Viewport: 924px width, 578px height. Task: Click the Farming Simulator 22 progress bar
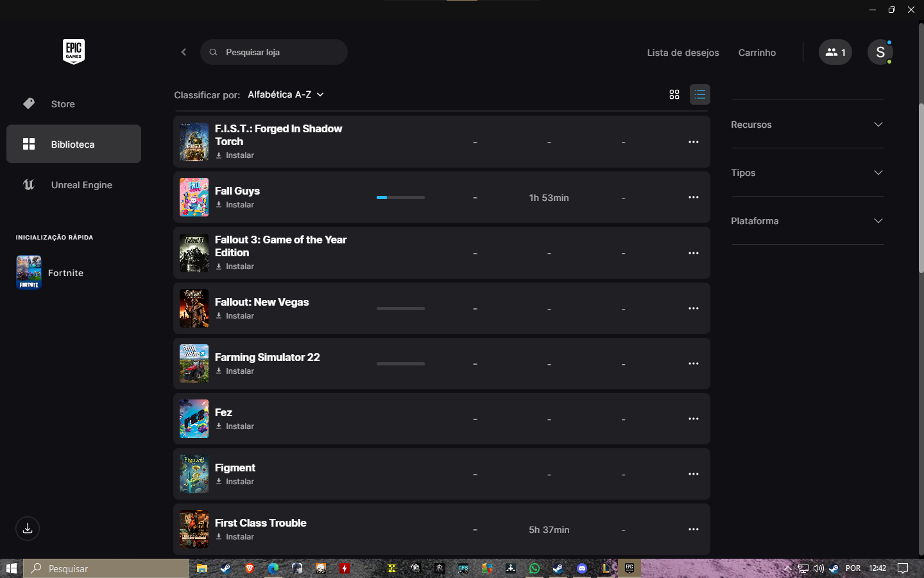tap(400, 364)
